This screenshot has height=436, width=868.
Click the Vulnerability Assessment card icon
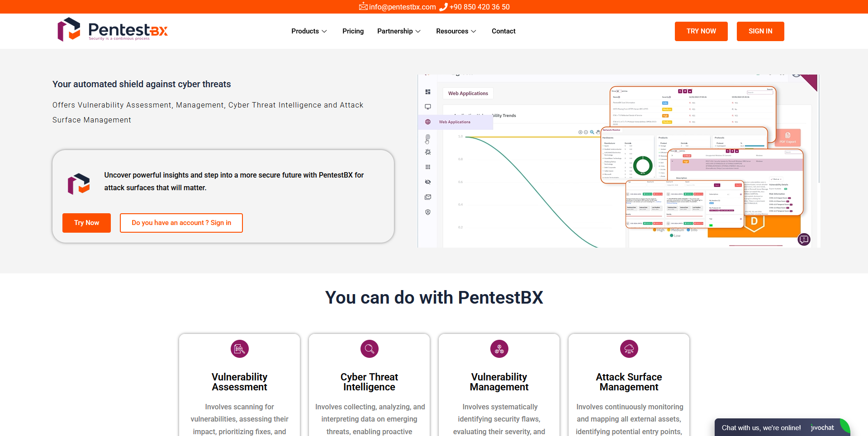coord(239,349)
